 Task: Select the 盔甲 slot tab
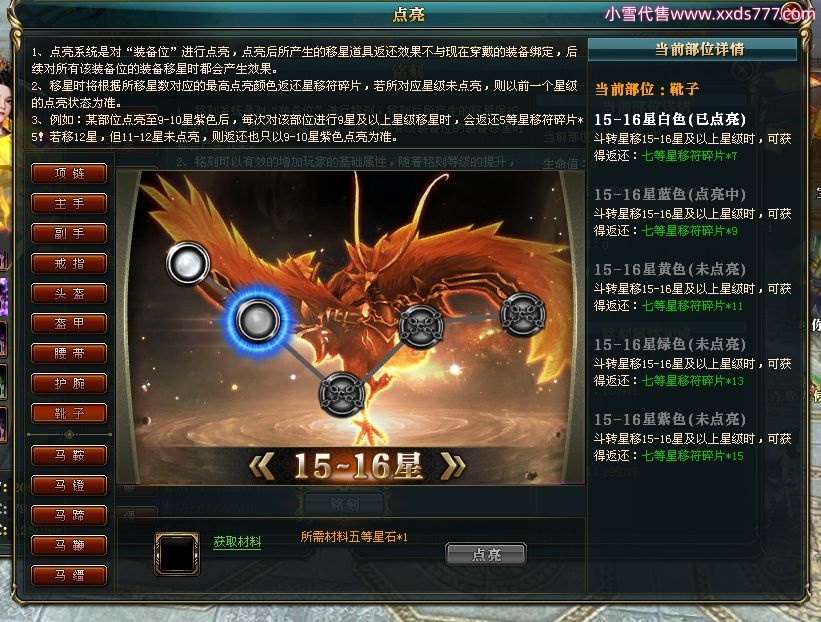(69, 323)
